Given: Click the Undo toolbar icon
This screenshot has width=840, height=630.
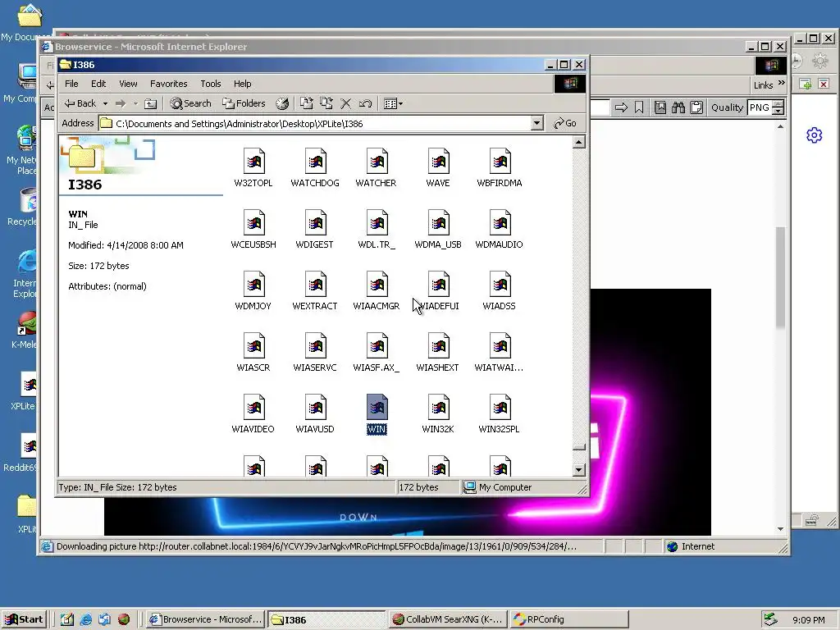Looking at the screenshot, I should click(x=365, y=103).
